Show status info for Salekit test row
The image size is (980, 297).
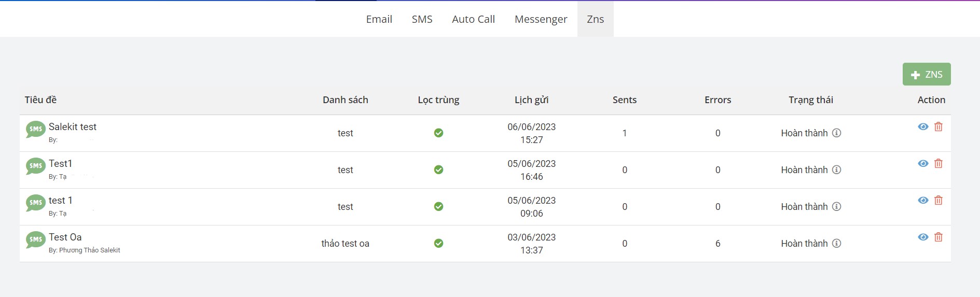click(x=836, y=133)
